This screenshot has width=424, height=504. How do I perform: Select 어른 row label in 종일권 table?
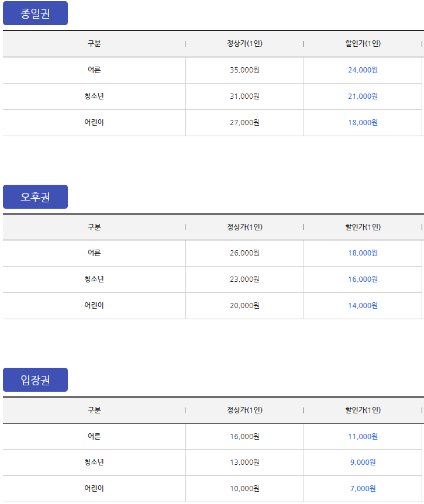[94, 70]
